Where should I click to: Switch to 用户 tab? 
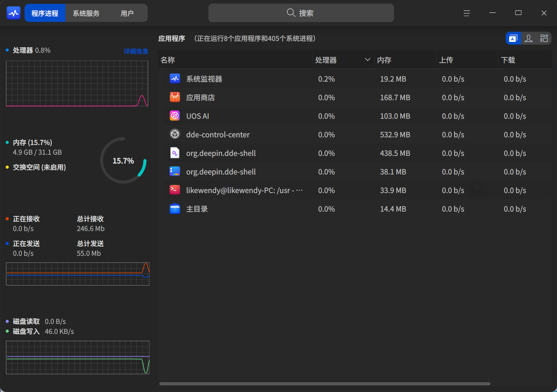click(x=127, y=13)
